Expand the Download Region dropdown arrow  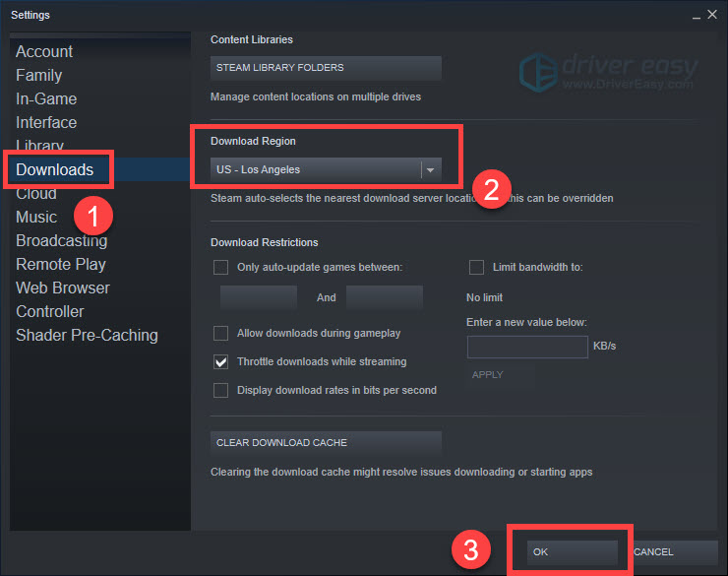point(430,169)
